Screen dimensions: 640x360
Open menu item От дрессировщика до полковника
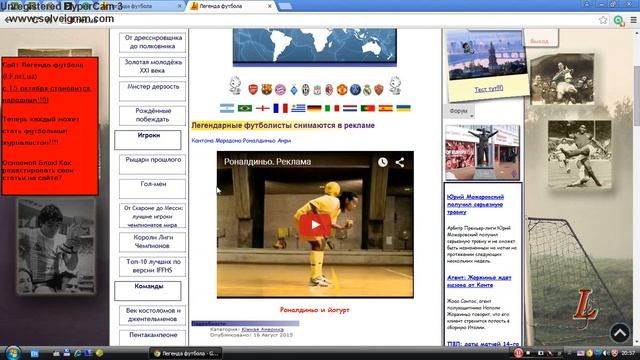(153, 42)
